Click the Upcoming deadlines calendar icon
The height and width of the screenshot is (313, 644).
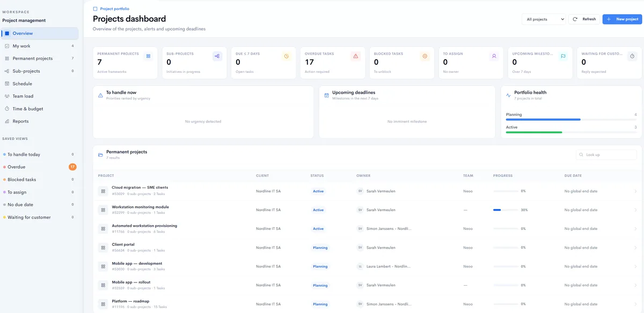(327, 95)
